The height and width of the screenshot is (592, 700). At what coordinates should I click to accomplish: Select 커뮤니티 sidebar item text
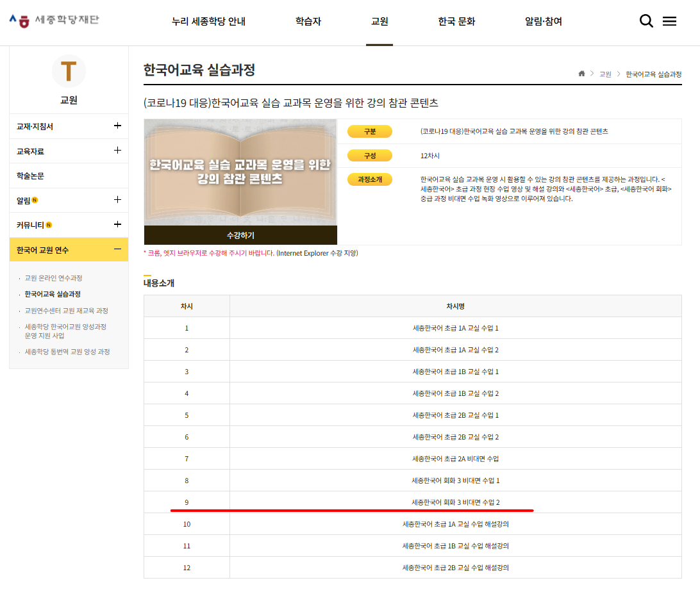[x=30, y=225]
